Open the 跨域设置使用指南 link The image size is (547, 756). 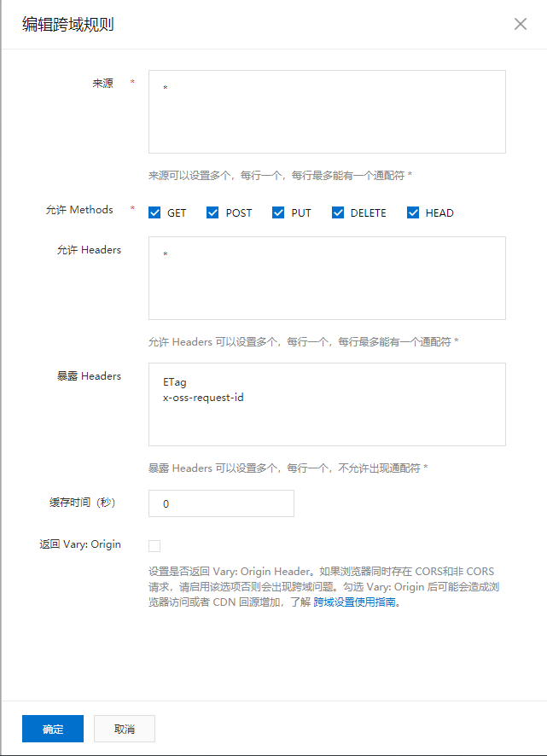click(354, 602)
